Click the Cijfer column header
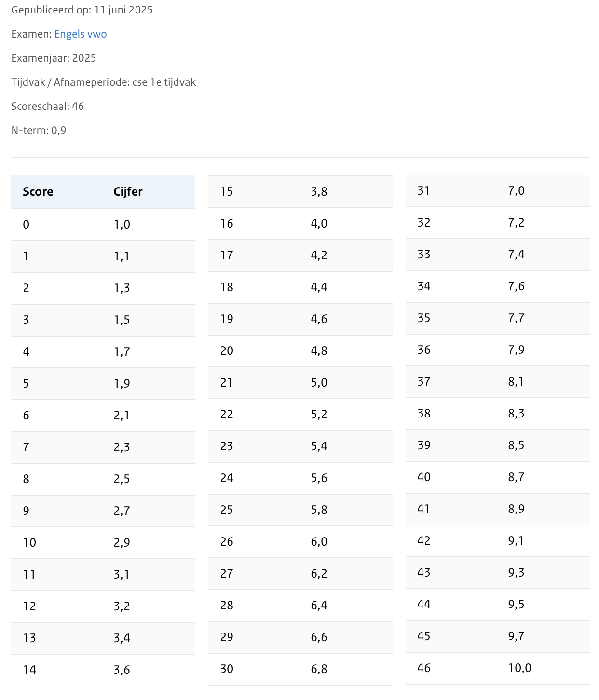This screenshot has width=599, height=700. pos(128,192)
